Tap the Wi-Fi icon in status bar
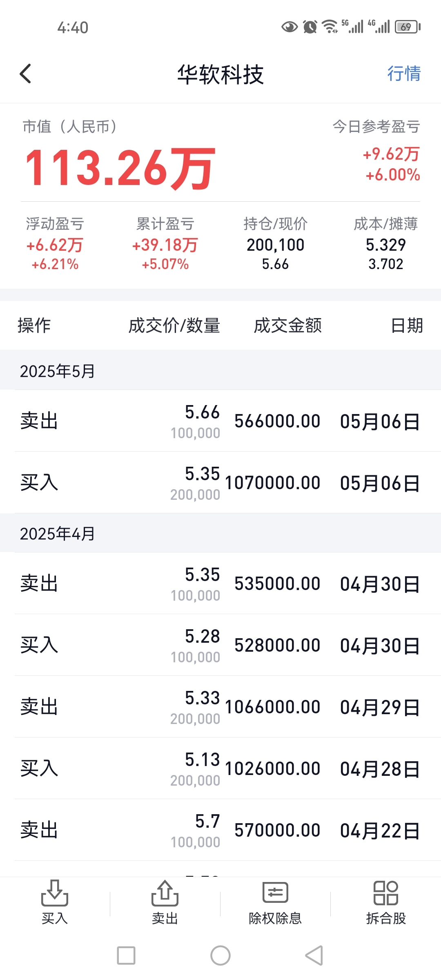This screenshot has height=980, width=441. pyautogui.click(x=330, y=27)
